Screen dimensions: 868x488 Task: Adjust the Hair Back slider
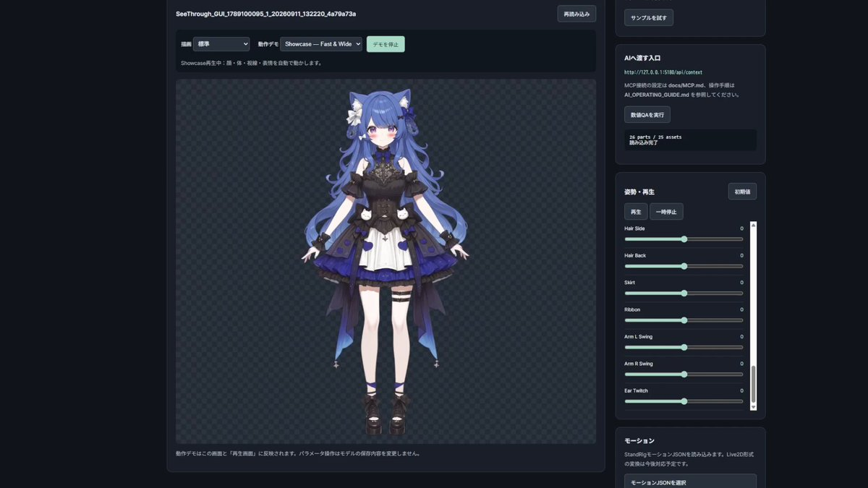684,266
